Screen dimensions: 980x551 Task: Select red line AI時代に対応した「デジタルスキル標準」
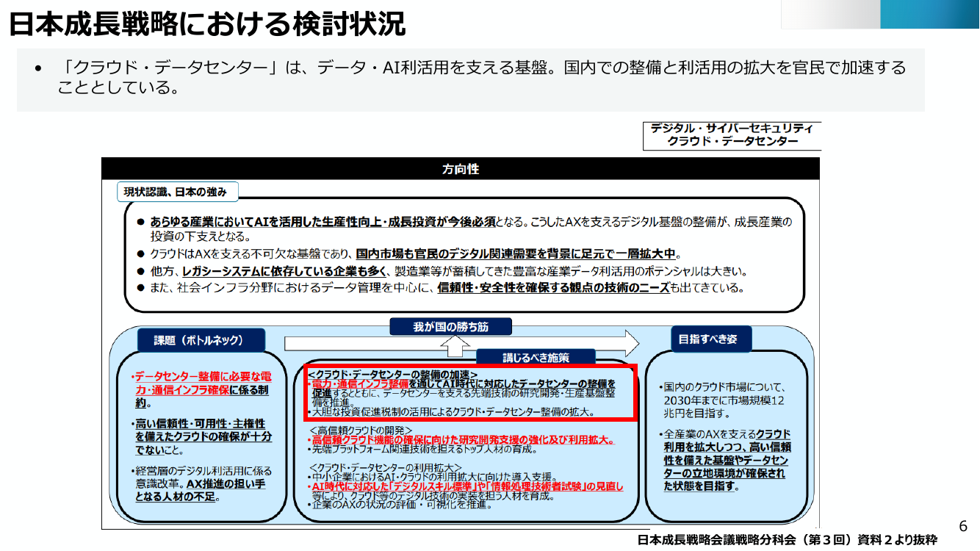[x=466, y=486]
